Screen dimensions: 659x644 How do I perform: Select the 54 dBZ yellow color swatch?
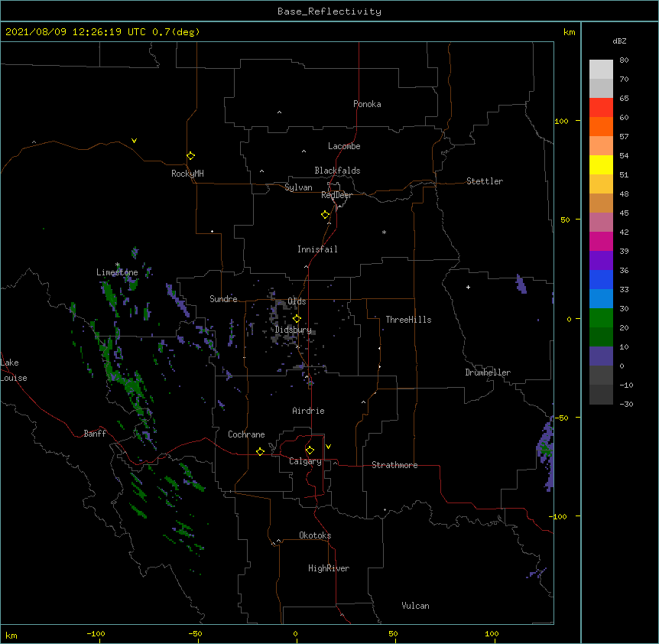tap(601, 164)
